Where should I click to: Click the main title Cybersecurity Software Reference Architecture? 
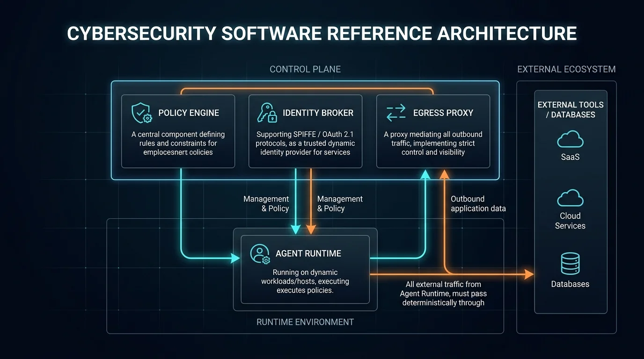pyautogui.click(x=322, y=34)
